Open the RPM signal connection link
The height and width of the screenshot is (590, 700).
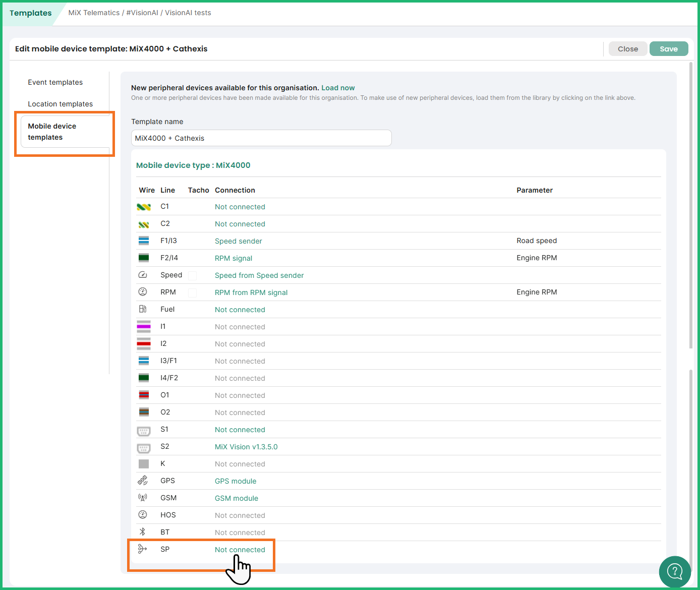click(x=234, y=258)
